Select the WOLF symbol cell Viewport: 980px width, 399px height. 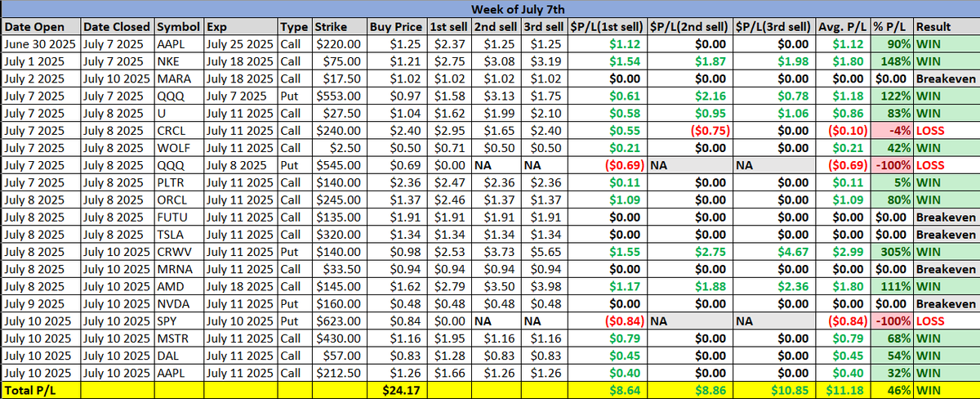pos(179,147)
